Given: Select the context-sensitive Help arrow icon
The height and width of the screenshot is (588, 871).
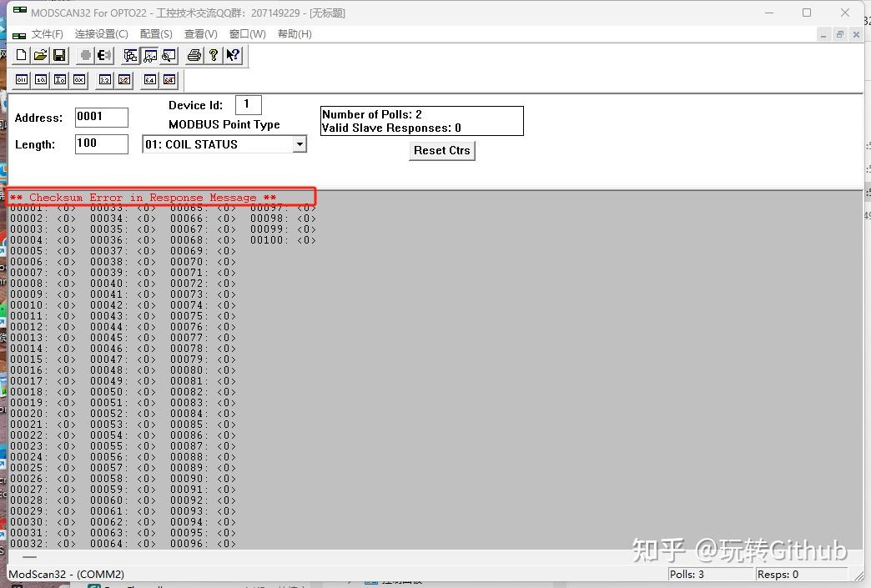Looking at the screenshot, I should [x=232, y=55].
